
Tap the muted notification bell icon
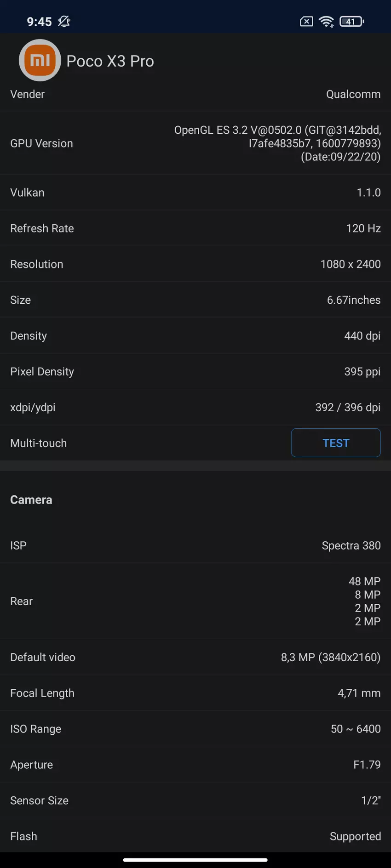tap(64, 21)
